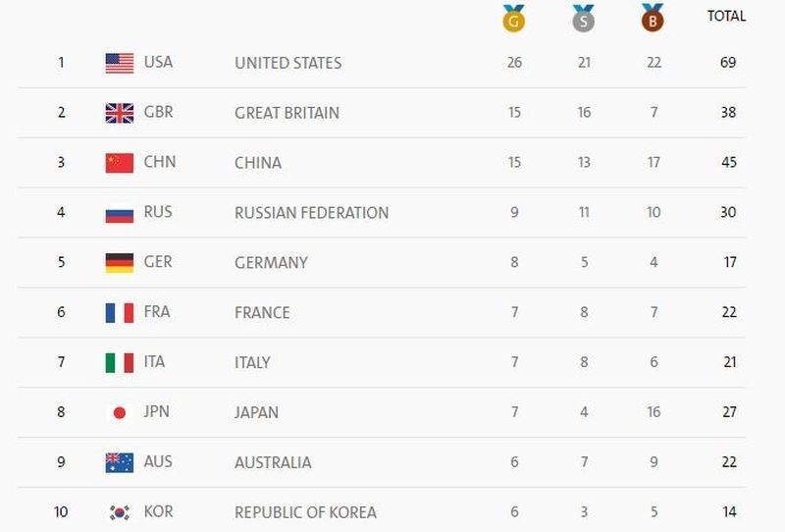Open the UNITED STATES country link
This screenshot has width=785, height=532.
[288, 63]
